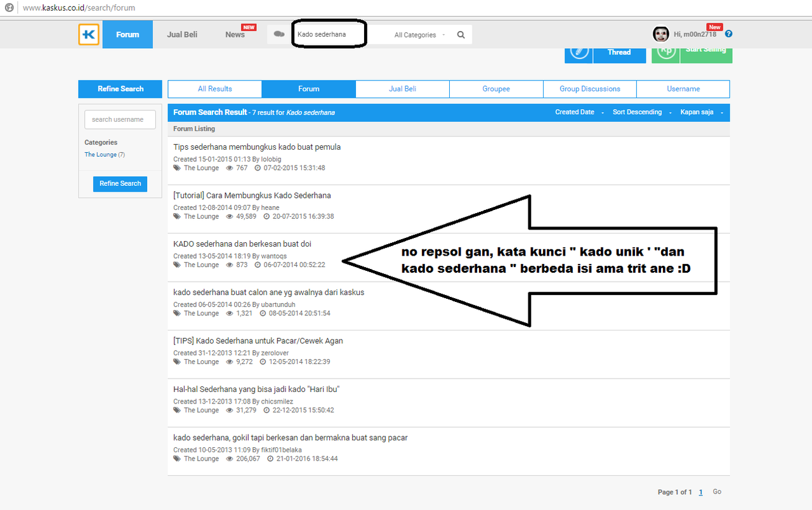Open thread KADO sederhana dan berkesan buat doi
Viewport: 812px width, 510px height.
[x=242, y=244]
